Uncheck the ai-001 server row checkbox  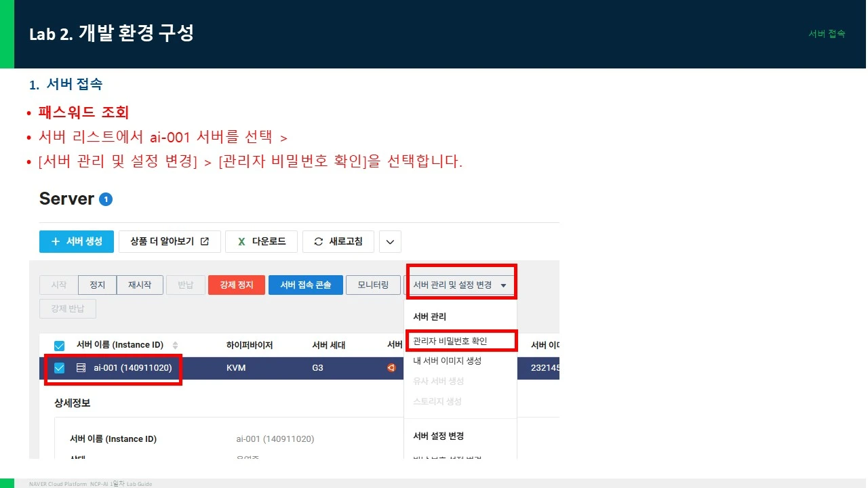pos(59,368)
